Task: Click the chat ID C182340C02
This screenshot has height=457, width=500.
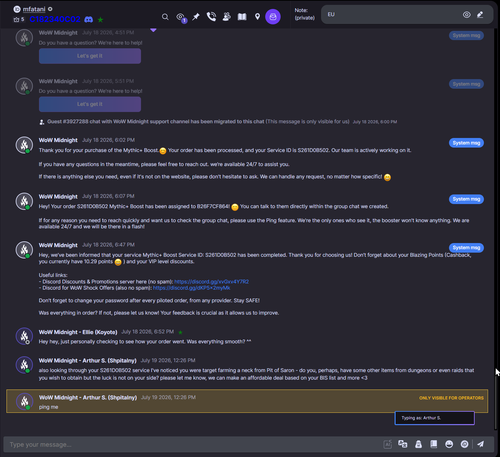Action: (55, 19)
